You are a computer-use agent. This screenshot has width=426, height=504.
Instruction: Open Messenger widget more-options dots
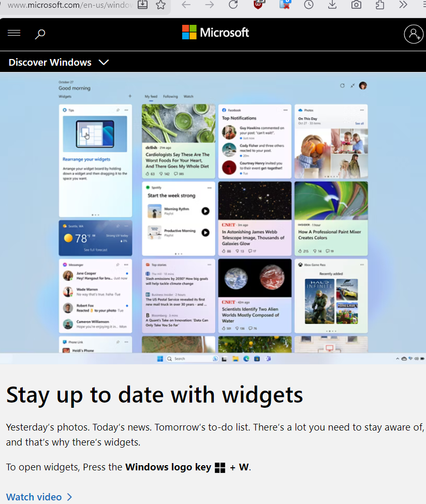coord(126,264)
